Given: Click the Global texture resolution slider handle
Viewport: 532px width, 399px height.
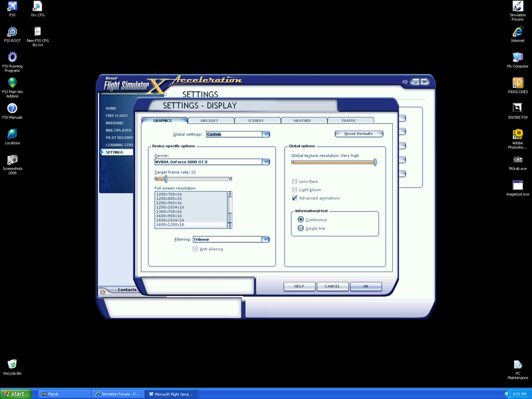Looking at the screenshot, I should pos(375,162).
